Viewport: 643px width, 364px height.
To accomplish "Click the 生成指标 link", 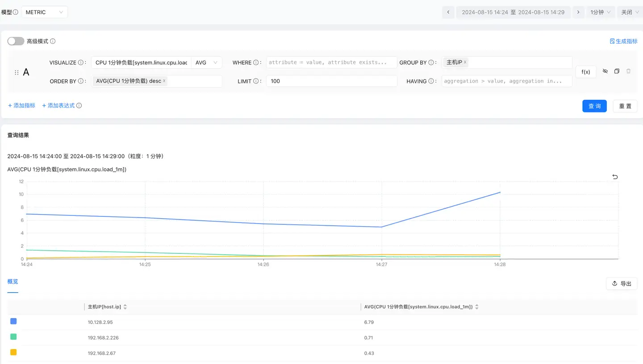I will click(623, 41).
